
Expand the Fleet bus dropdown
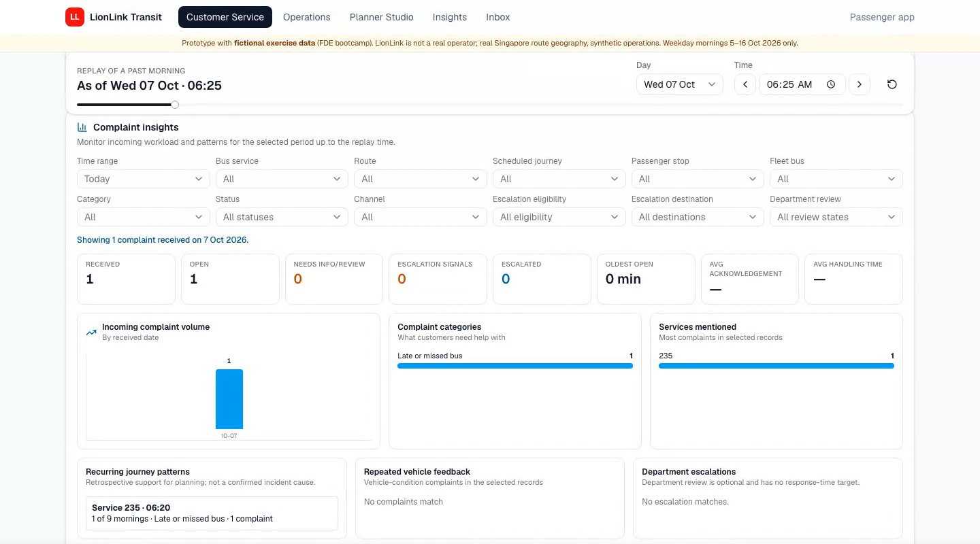836,179
